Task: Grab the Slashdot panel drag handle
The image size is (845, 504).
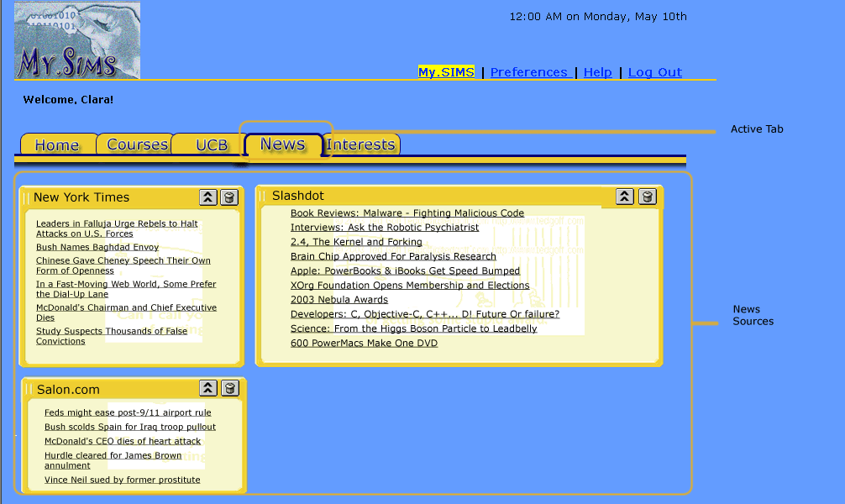Action: coord(262,197)
